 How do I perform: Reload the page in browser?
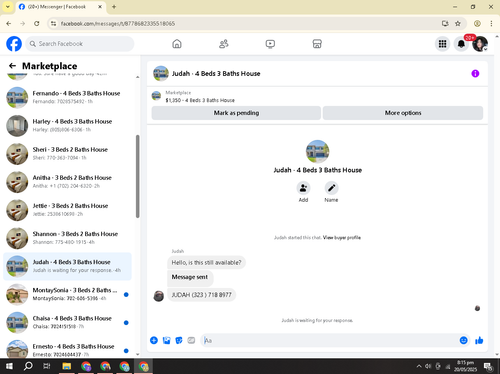point(37,23)
